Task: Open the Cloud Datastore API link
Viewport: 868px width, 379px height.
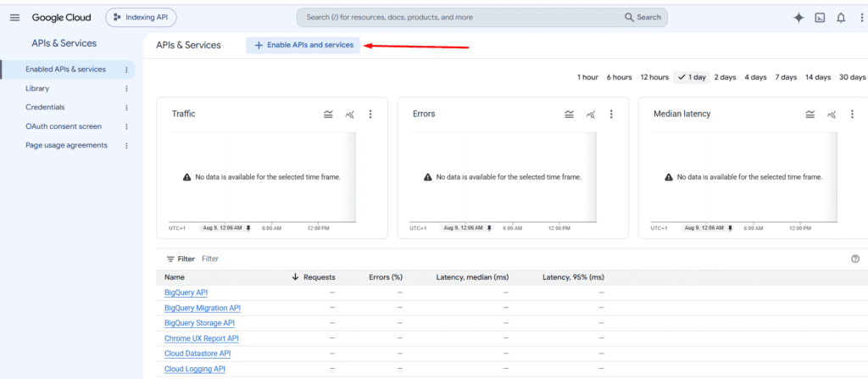Action: pyautogui.click(x=198, y=354)
